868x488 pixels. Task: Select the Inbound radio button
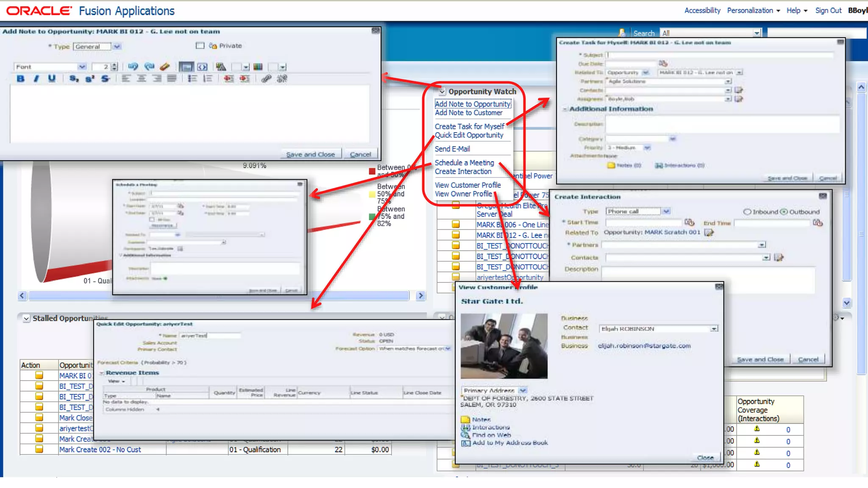click(747, 212)
